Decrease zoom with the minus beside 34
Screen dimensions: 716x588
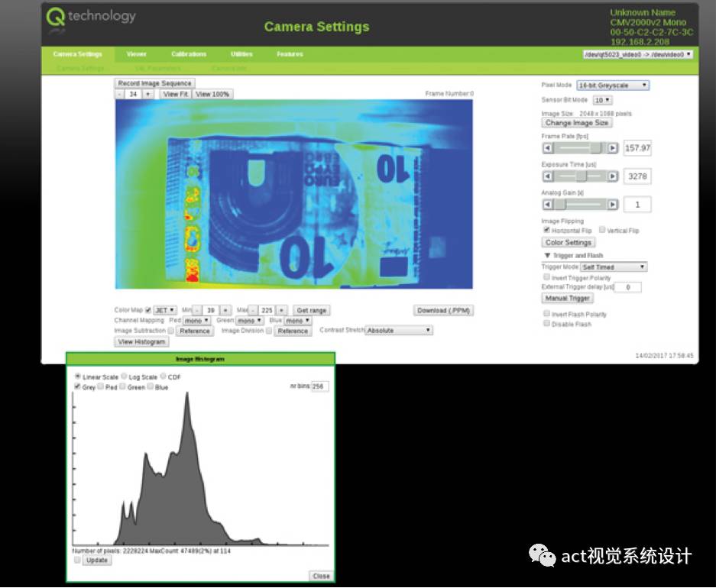120,94
